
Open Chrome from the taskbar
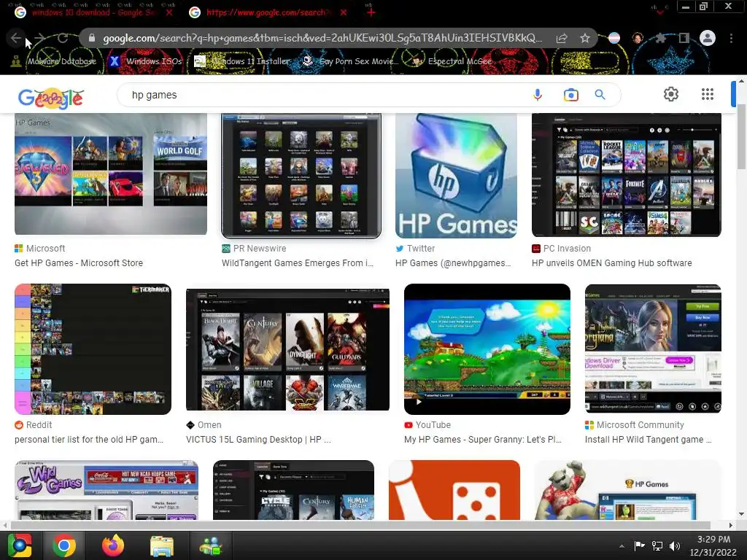tap(64, 545)
